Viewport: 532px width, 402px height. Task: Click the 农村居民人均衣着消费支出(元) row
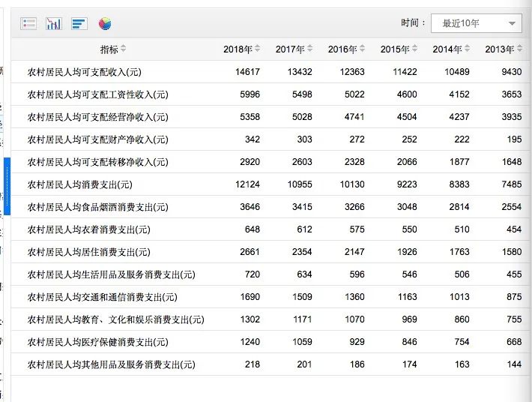[270, 229]
